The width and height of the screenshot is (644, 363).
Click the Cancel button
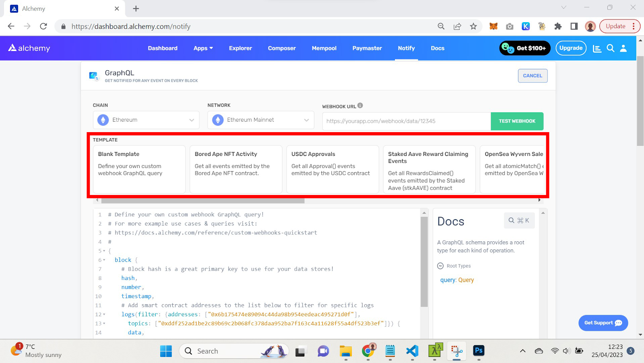point(532,76)
